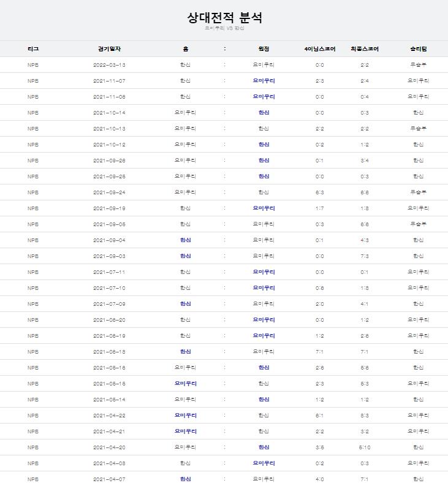448x483 pixels.
Task: Click NPB in the 2022-03-13 row
Action: pos(33,65)
